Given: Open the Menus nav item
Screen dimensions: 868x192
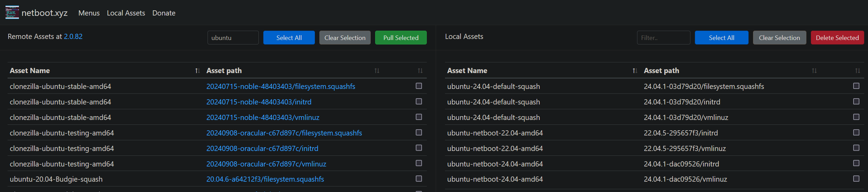Looking at the screenshot, I should tap(89, 13).
